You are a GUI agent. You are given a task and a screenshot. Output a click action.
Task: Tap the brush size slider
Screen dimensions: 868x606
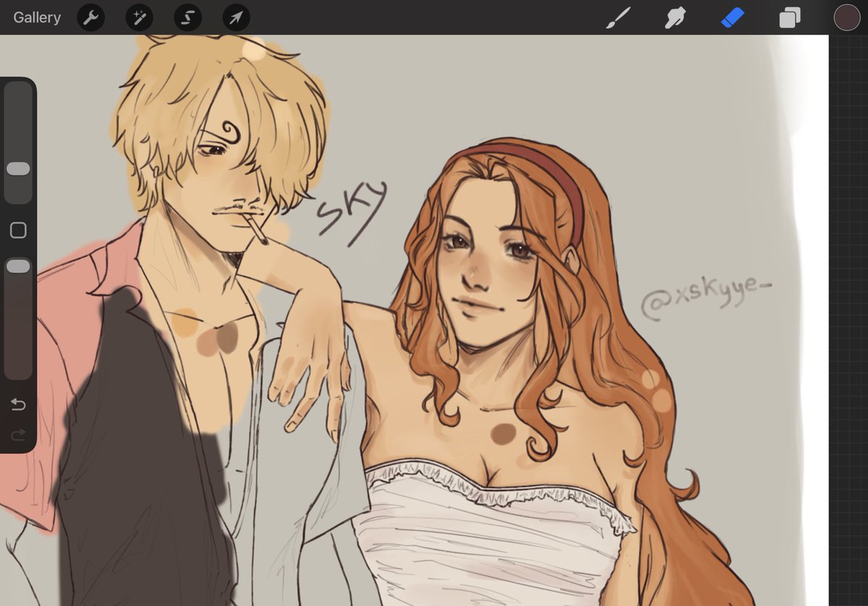pos(18,168)
